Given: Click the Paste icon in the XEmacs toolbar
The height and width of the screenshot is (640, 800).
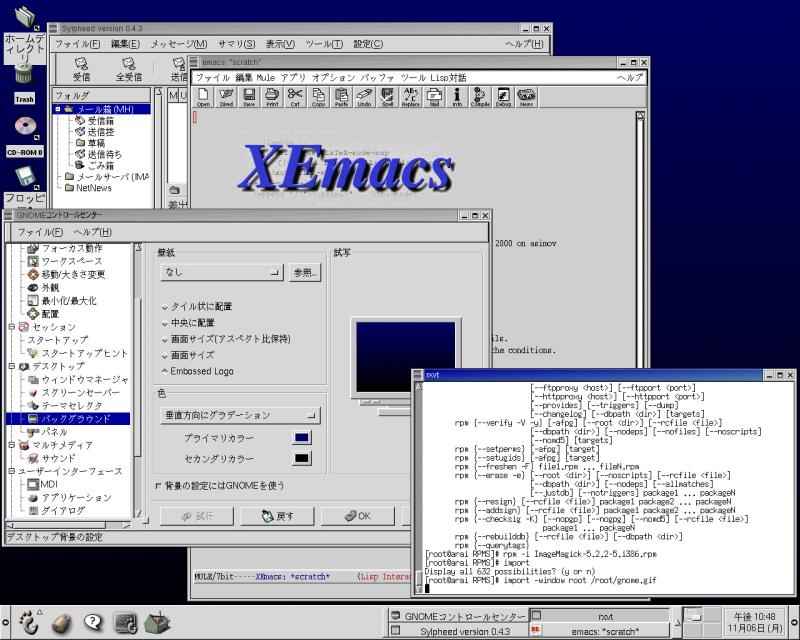Looking at the screenshot, I should pos(341,96).
